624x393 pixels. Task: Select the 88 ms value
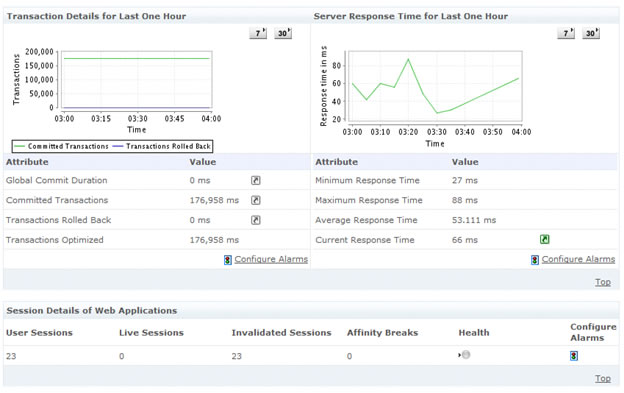coord(464,200)
